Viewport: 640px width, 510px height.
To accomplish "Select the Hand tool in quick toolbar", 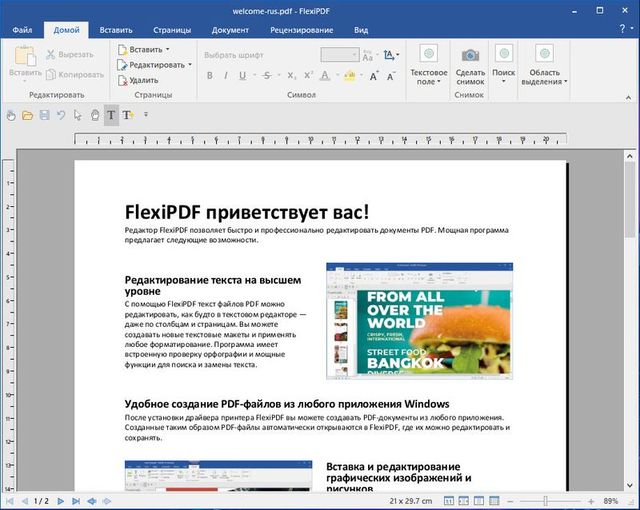I will click(95, 115).
